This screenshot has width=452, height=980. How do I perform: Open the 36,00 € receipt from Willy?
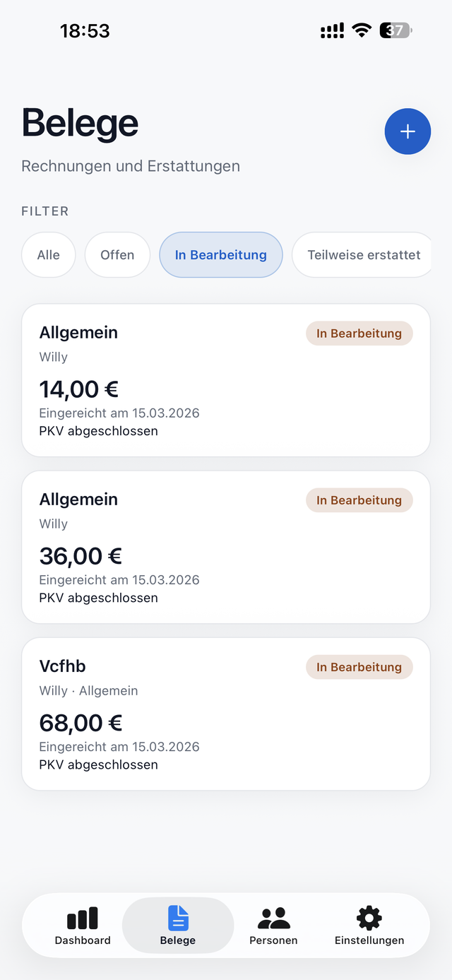(225, 546)
